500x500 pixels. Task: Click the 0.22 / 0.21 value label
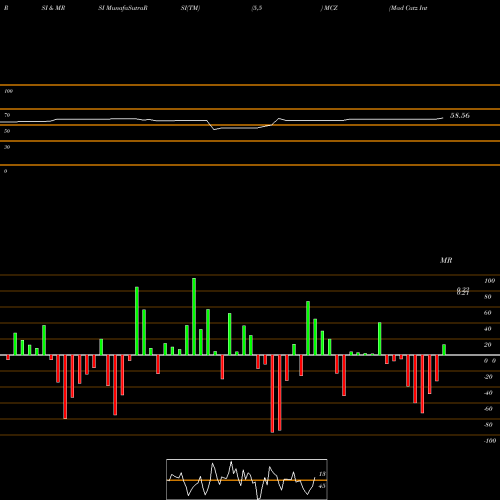[x=463, y=291]
